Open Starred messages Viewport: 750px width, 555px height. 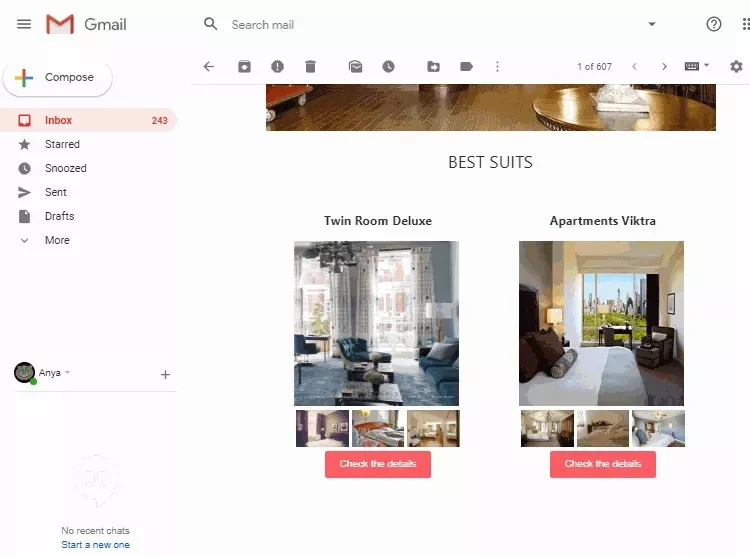point(62,144)
